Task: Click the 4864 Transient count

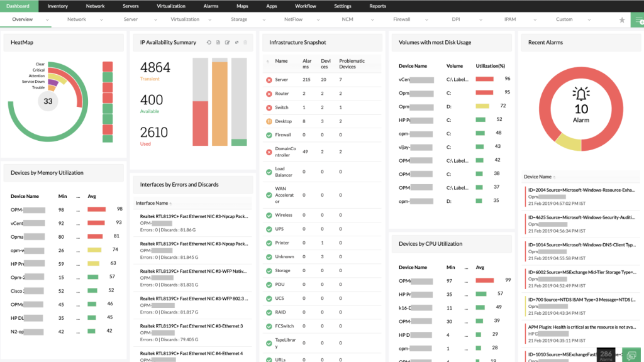Action: (x=155, y=67)
